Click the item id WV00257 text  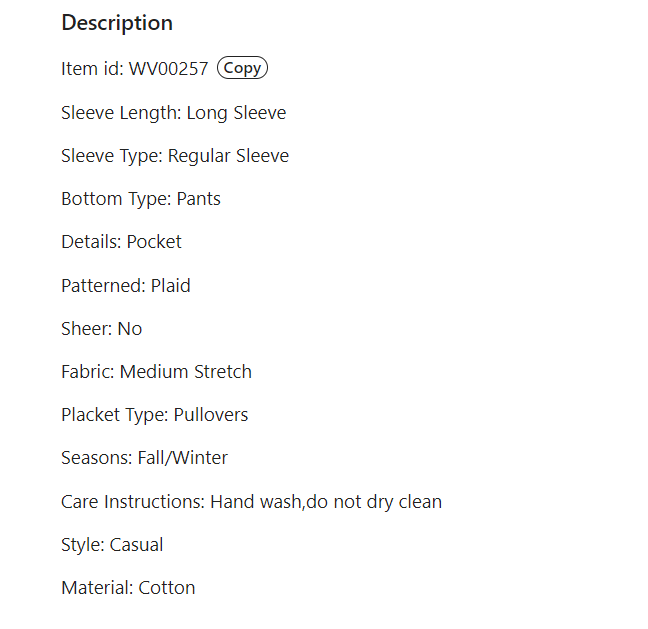pyautogui.click(x=168, y=69)
